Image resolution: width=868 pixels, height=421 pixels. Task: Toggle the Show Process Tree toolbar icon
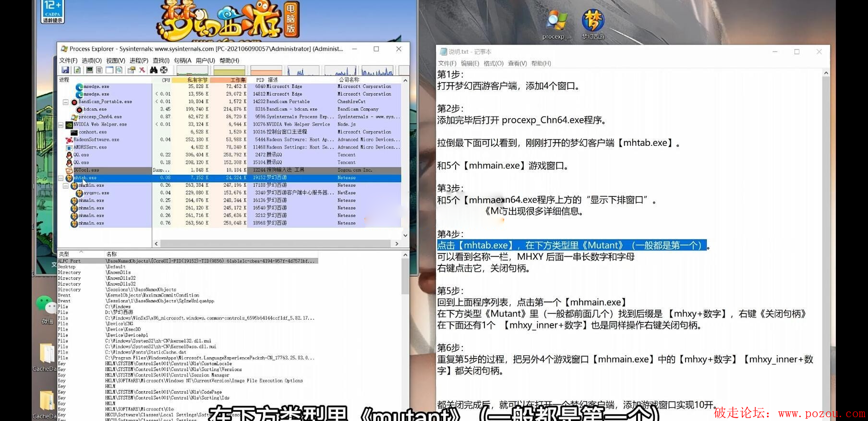(99, 70)
